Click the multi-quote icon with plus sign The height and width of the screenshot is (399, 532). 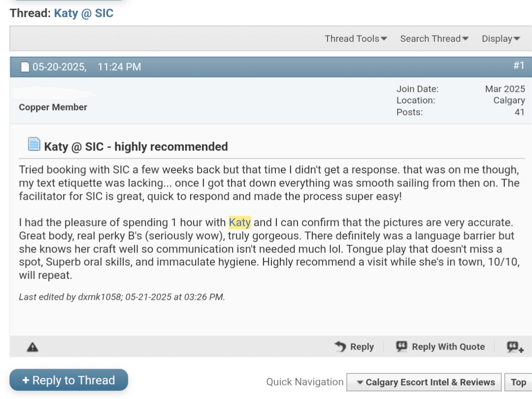pyautogui.click(x=515, y=347)
